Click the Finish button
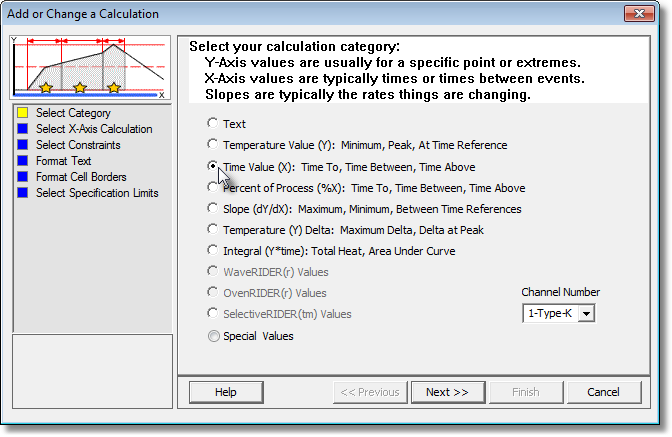Screen dimensions: 672x437 click(525, 392)
